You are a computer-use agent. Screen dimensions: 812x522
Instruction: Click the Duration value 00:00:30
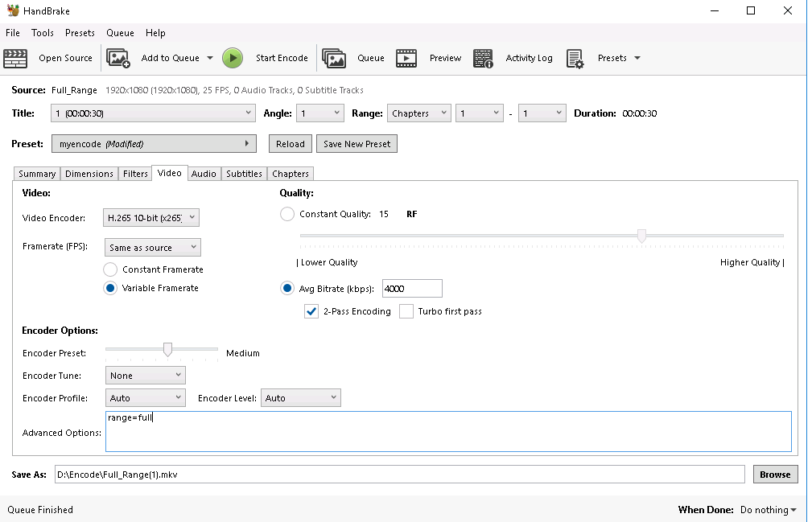(x=640, y=113)
